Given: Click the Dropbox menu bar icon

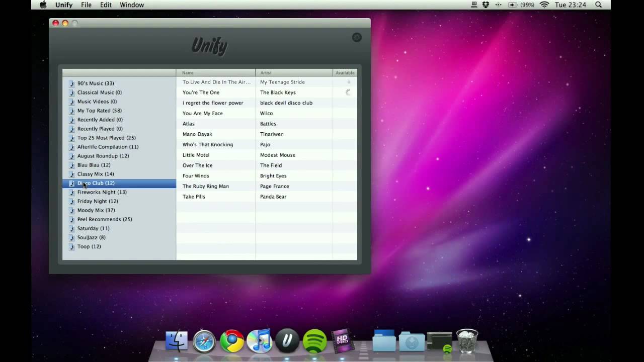Looking at the screenshot, I should [x=486, y=5].
